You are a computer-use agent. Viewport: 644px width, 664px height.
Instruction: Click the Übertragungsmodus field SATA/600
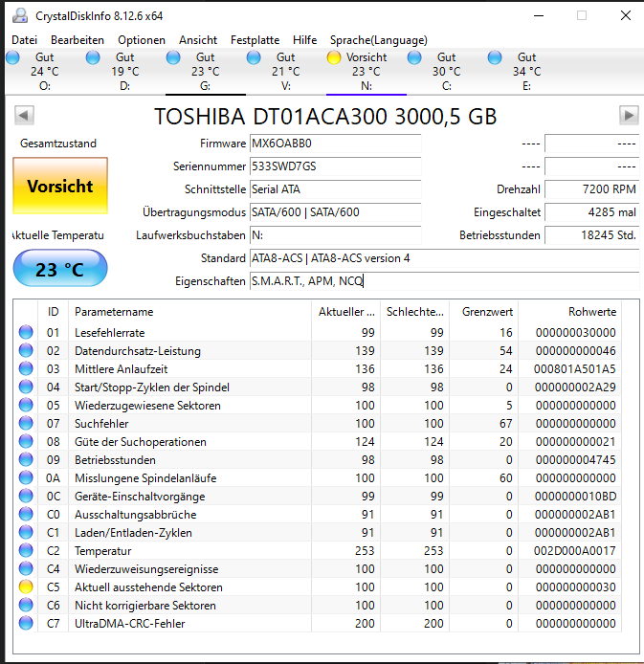pos(335,212)
